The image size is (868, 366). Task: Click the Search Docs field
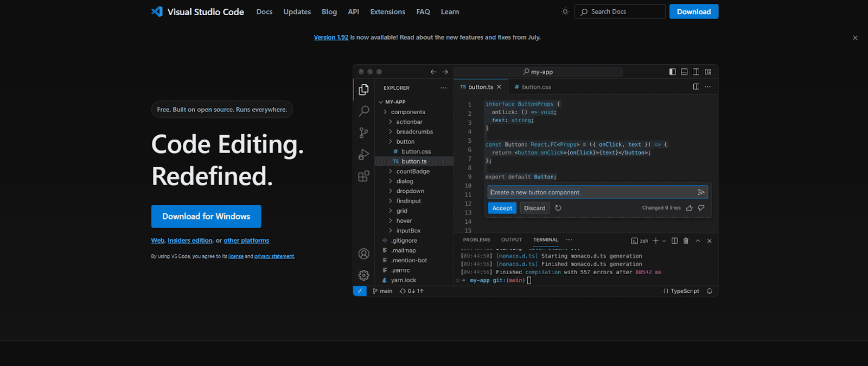pos(620,11)
